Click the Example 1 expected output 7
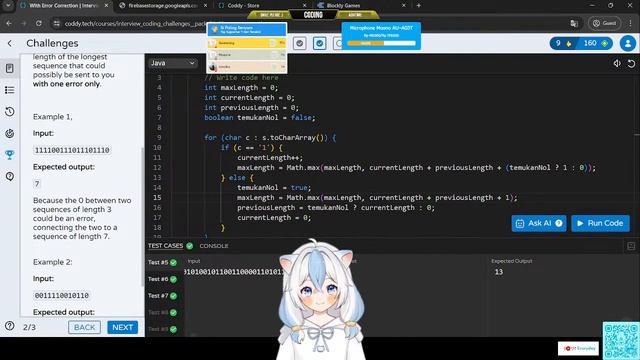This screenshot has width=640, height=360. pos(37,184)
